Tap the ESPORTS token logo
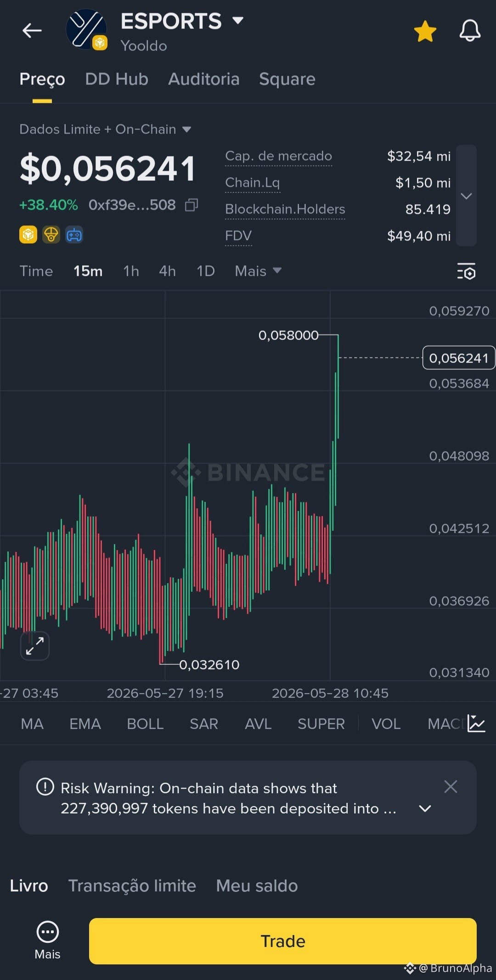Viewport: 496px width, 980px height. pyautogui.click(x=87, y=30)
